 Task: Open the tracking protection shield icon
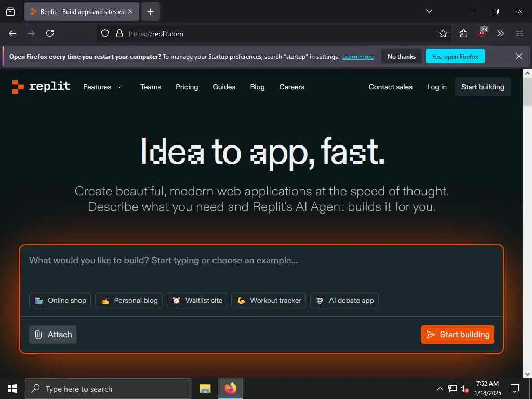pos(105,34)
